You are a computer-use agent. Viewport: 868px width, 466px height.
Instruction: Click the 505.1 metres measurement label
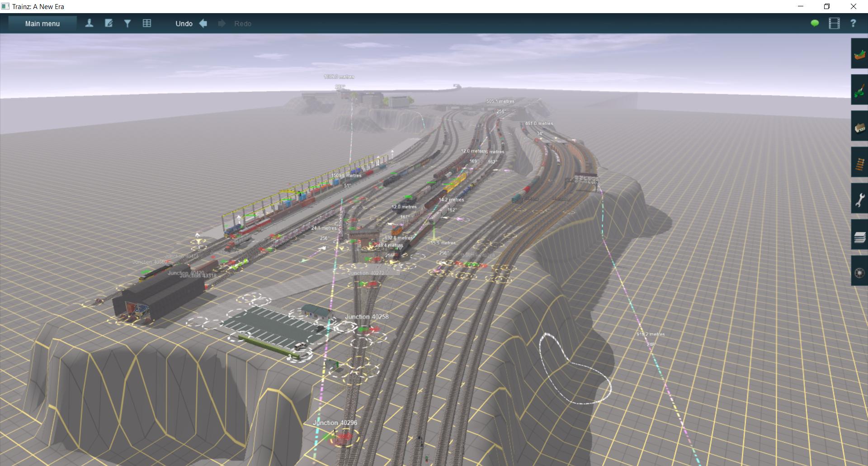500,101
